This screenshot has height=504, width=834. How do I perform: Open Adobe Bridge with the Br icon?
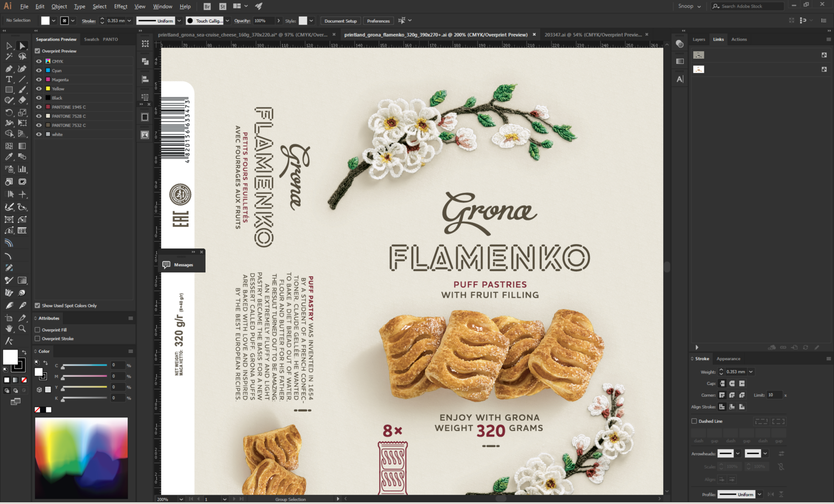point(207,6)
